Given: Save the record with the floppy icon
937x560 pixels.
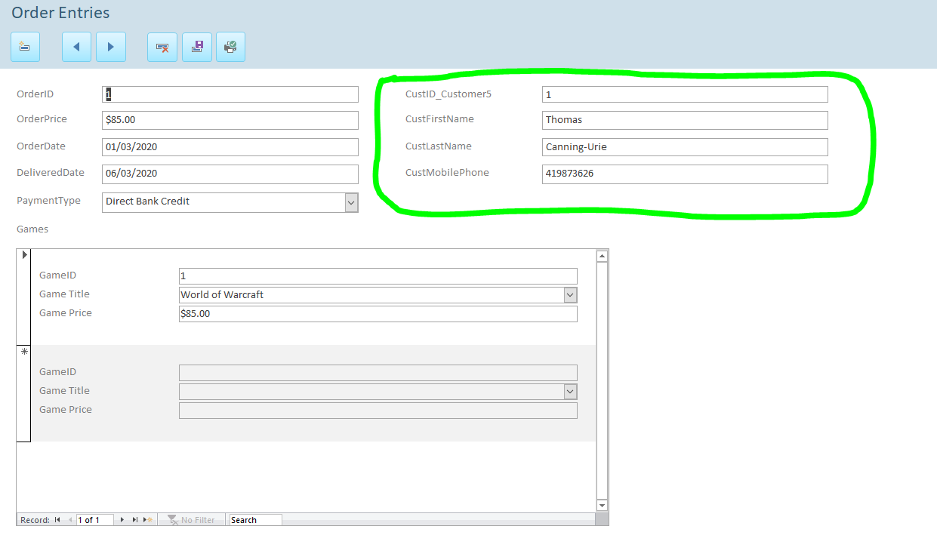Looking at the screenshot, I should (197, 47).
